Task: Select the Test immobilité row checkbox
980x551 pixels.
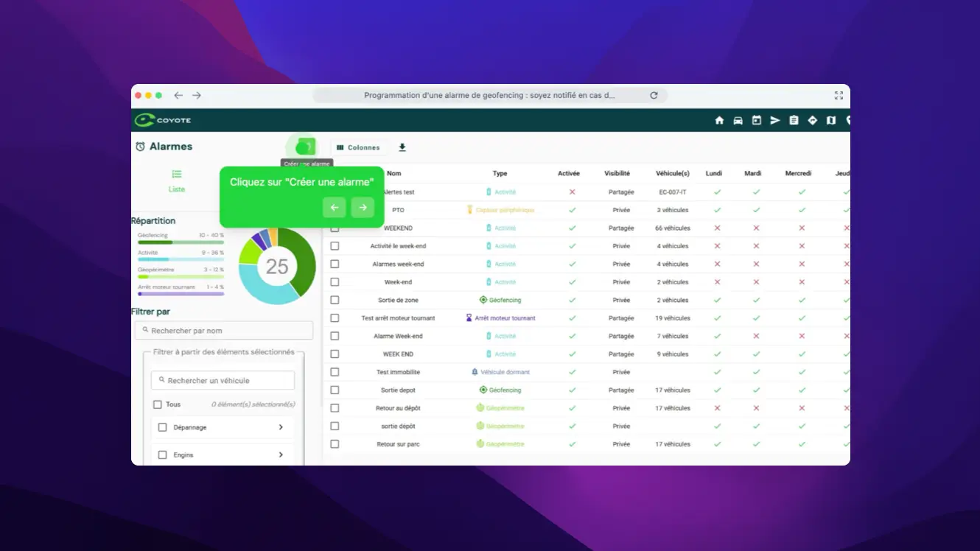Action: pyautogui.click(x=335, y=372)
